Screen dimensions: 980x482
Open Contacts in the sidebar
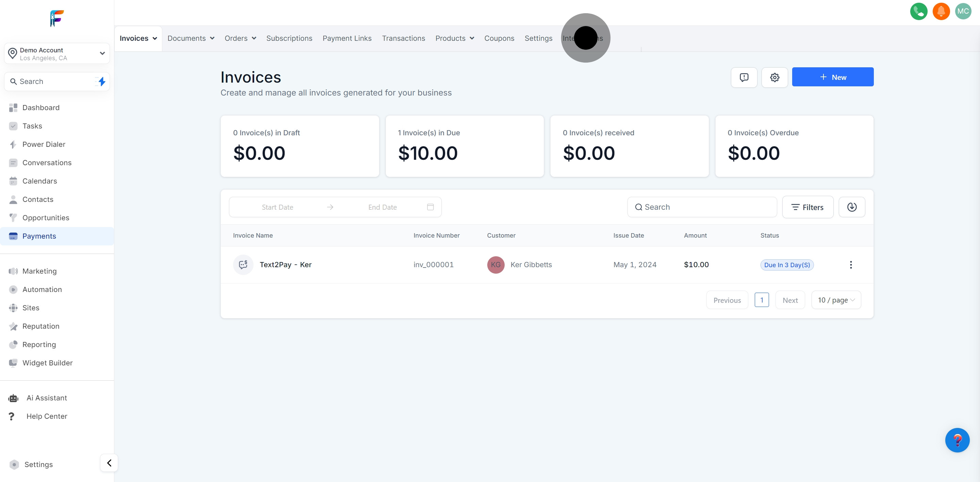pyautogui.click(x=38, y=200)
